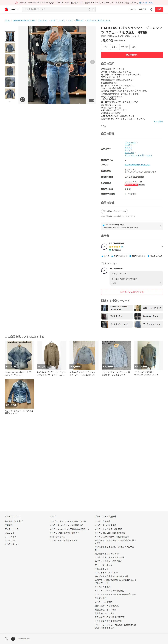Screen dimensions: 168x644
Task: Save the item with 保存 button
Action: coord(124,47)
